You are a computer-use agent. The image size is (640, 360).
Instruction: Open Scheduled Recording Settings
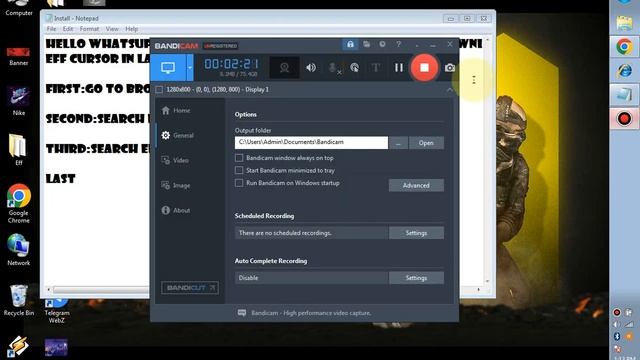416,233
